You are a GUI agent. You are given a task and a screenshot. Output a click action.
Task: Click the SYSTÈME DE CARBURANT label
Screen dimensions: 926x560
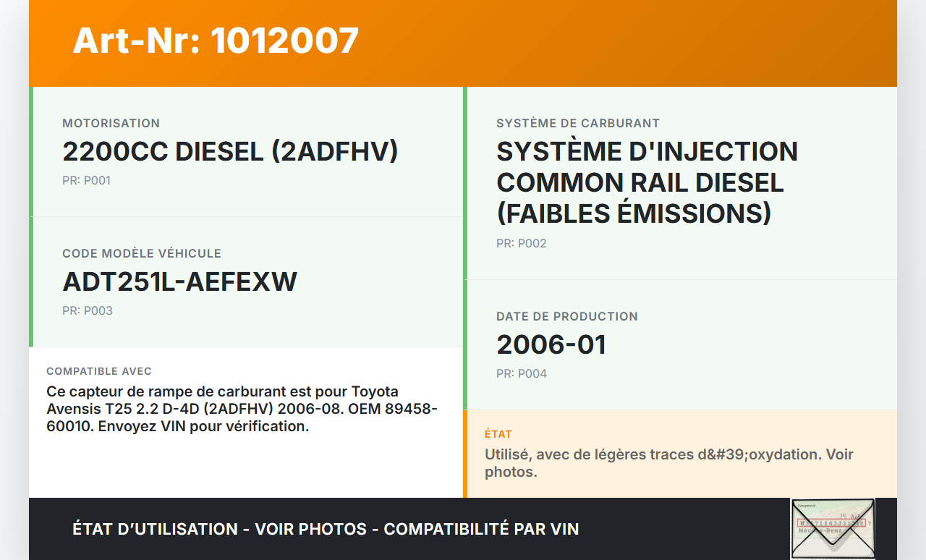[x=577, y=124]
